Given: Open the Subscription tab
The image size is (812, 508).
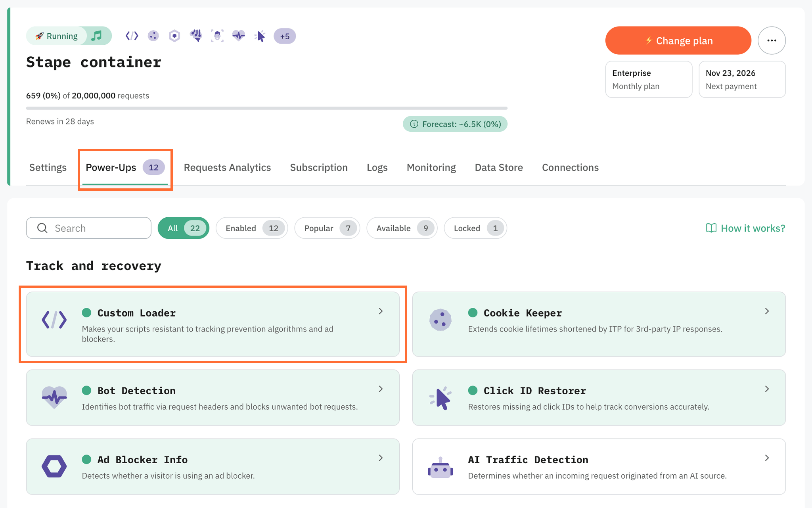Looking at the screenshot, I should click(319, 167).
